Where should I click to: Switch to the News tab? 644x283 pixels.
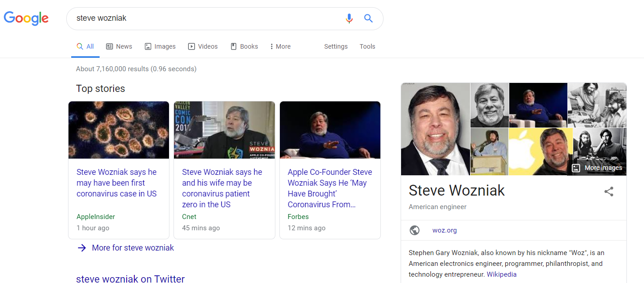pos(119,46)
